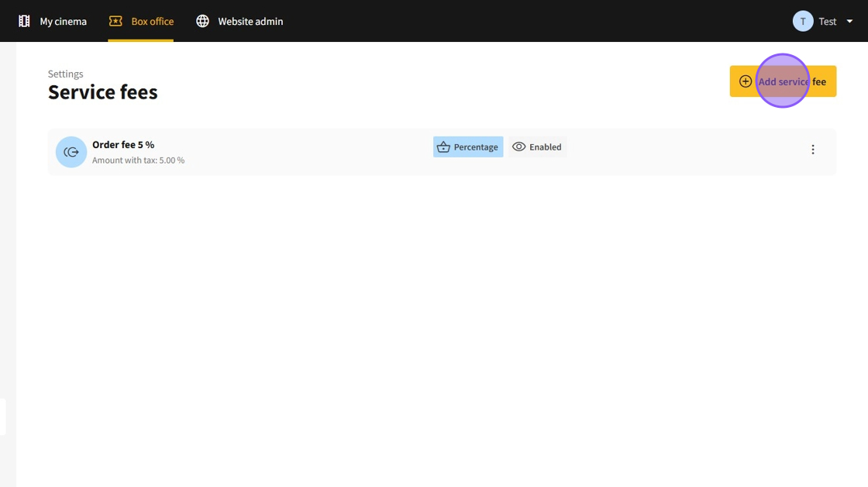Toggle the eye icon next to Enabled

[519, 147]
